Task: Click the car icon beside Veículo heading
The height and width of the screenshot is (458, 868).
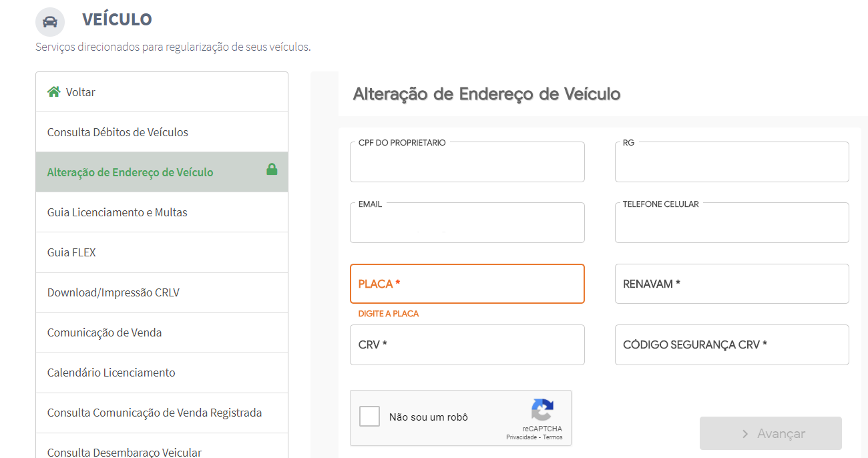Action: (50, 22)
